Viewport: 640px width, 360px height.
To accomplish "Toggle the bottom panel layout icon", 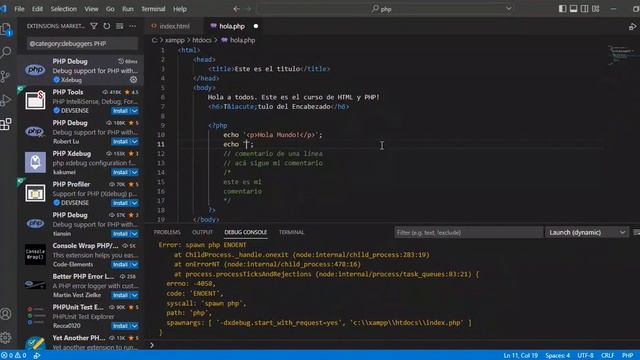I will coord(573,9).
